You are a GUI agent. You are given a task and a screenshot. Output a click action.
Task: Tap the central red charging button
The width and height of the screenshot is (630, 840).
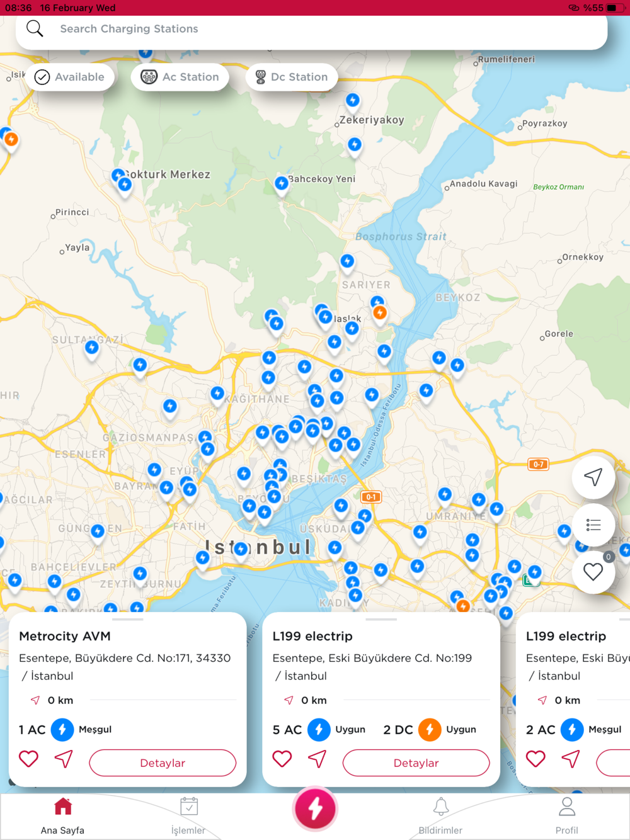tap(315, 809)
